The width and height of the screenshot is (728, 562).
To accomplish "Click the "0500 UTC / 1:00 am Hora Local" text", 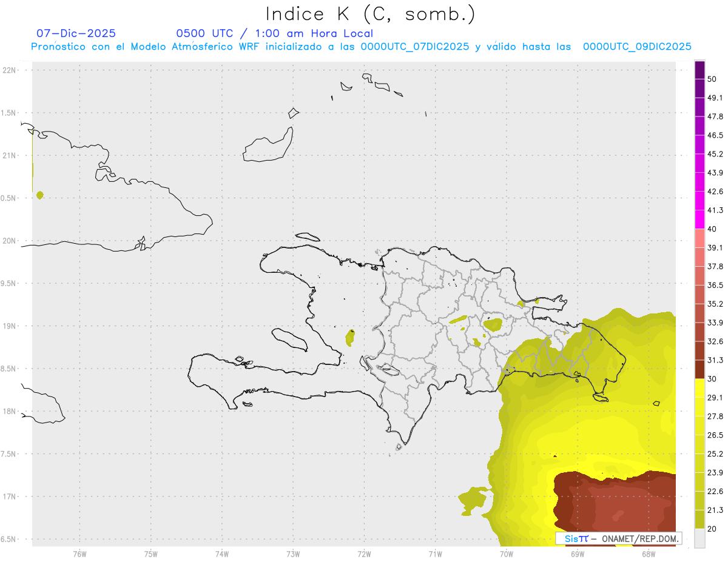I will 274,33.
